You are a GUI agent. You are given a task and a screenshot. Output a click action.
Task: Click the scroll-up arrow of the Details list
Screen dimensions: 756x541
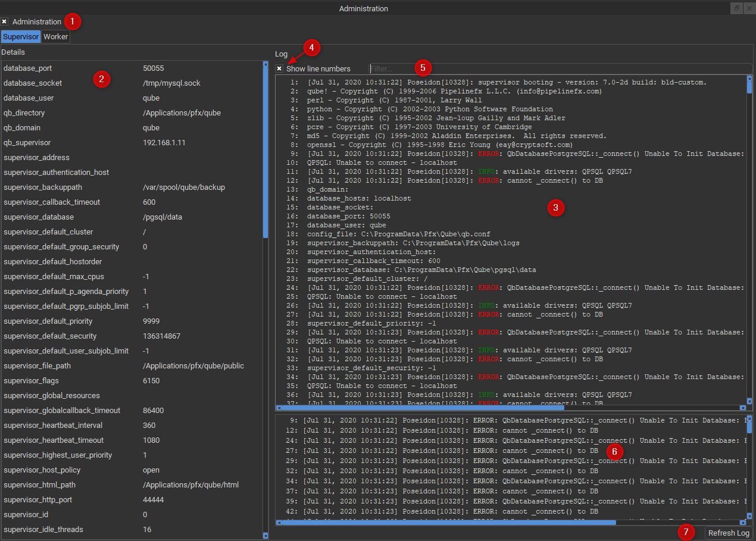tap(265, 64)
